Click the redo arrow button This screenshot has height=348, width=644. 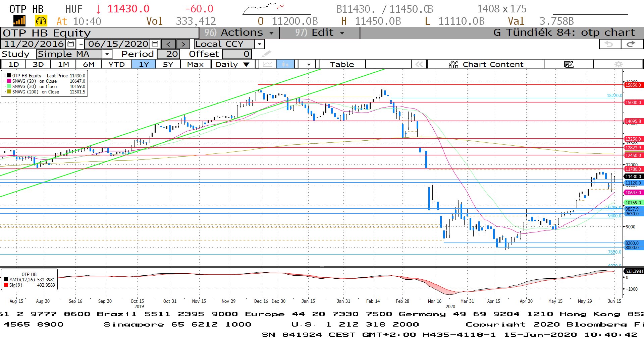(x=631, y=44)
